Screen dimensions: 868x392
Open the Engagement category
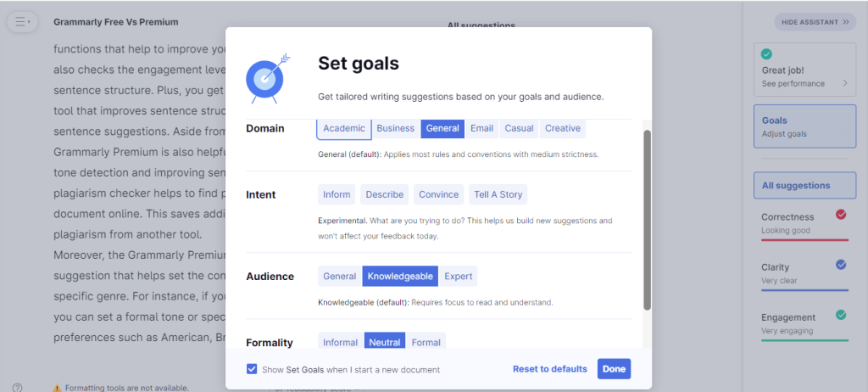click(804, 324)
